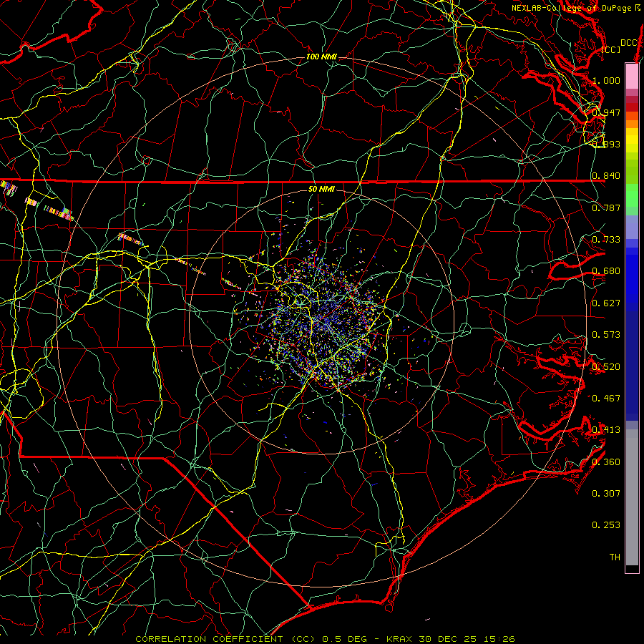This screenshot has height=644, width=644.
Task: Click the TH threshold label near the legend bottom
Action: 615,557
